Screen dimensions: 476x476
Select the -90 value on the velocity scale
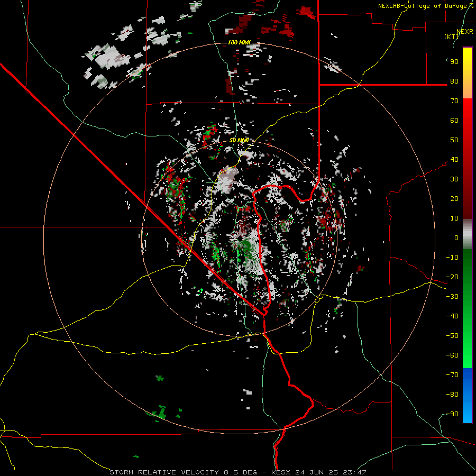tap(452, 414)
